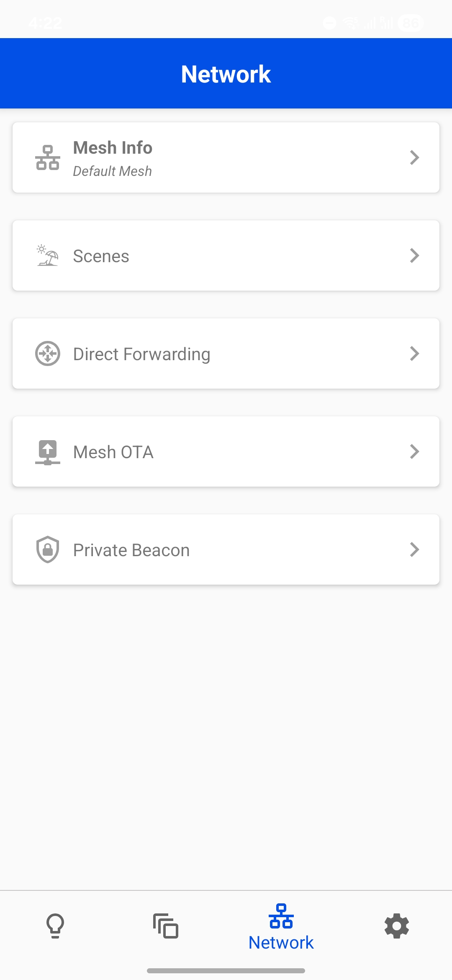Expand the Scenes chevron arrow
Screen dimensions: 452x980
[x=414, y=255]
